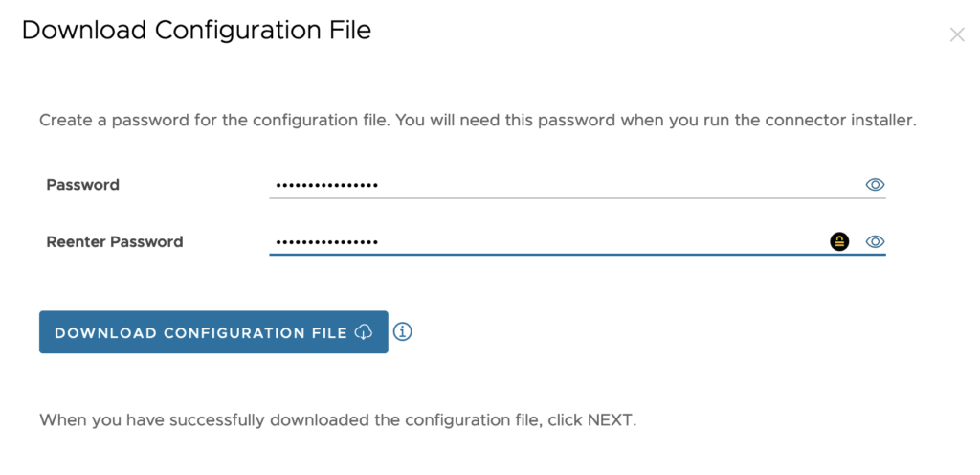The image size is (980, 475).
Task: Click the "Download Configuration File" dialog title
Action: pyautogui.click(x=196, y=31)
